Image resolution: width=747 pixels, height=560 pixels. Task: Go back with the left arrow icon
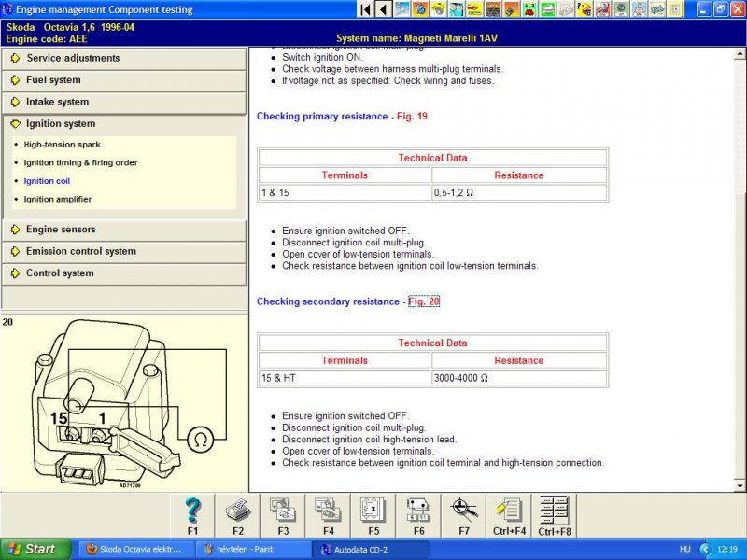(x=383, y=9)
